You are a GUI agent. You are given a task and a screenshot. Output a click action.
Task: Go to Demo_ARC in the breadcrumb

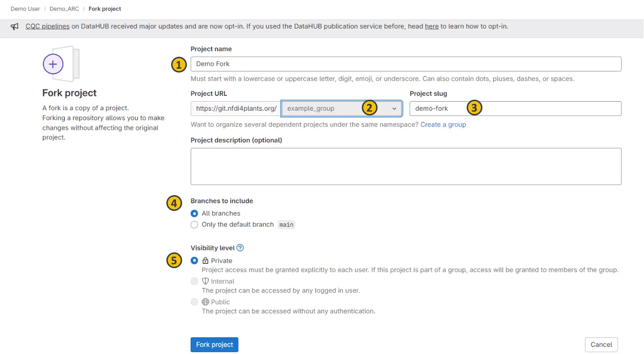pos(64,9)
